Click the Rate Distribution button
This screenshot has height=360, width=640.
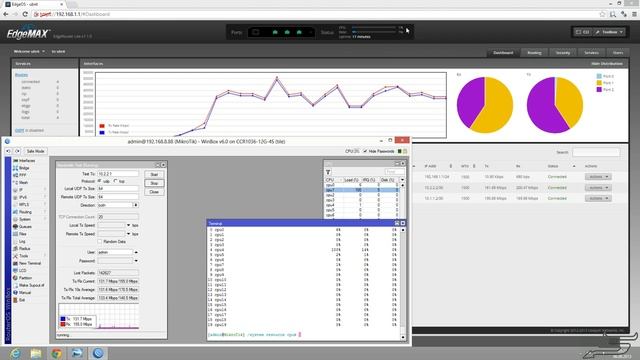click(607, 64)
